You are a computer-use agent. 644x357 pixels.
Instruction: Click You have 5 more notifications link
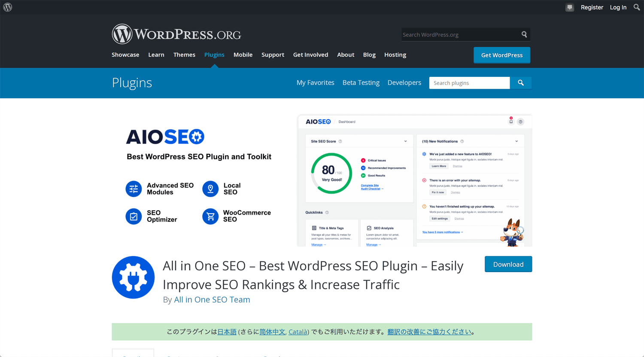443,232
